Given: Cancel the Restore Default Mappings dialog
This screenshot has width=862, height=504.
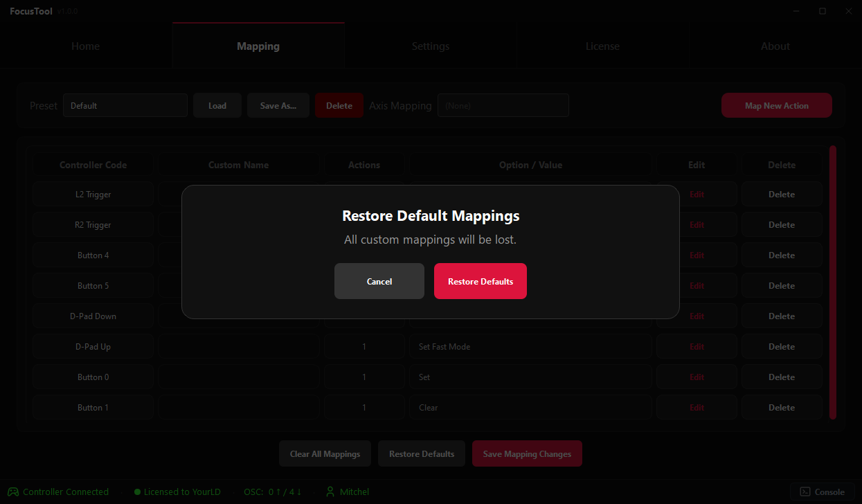Looking at the screenshot, I should pyautogui.click(x=379, y=281).
